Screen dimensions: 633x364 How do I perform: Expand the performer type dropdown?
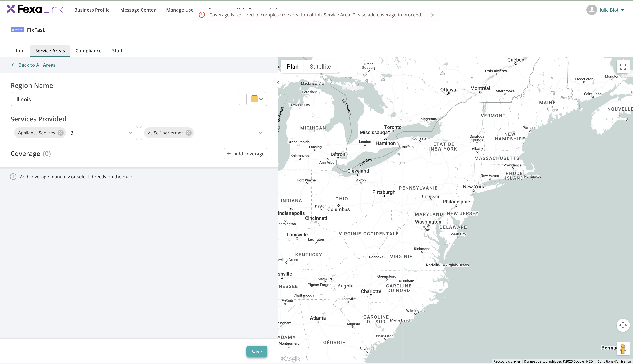[x=260, y=133]
